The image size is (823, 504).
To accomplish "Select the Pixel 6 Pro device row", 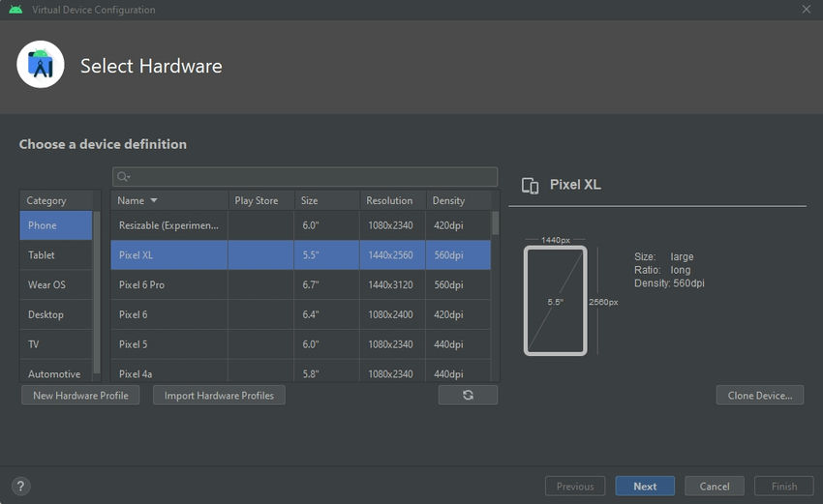I will pyautogui.click(x=300, y=285).
